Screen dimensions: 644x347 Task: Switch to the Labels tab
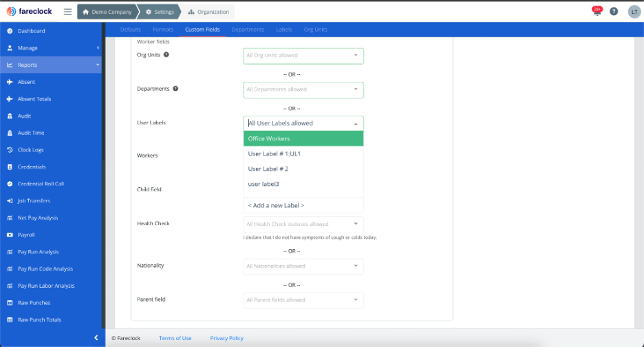coord(283,30)
